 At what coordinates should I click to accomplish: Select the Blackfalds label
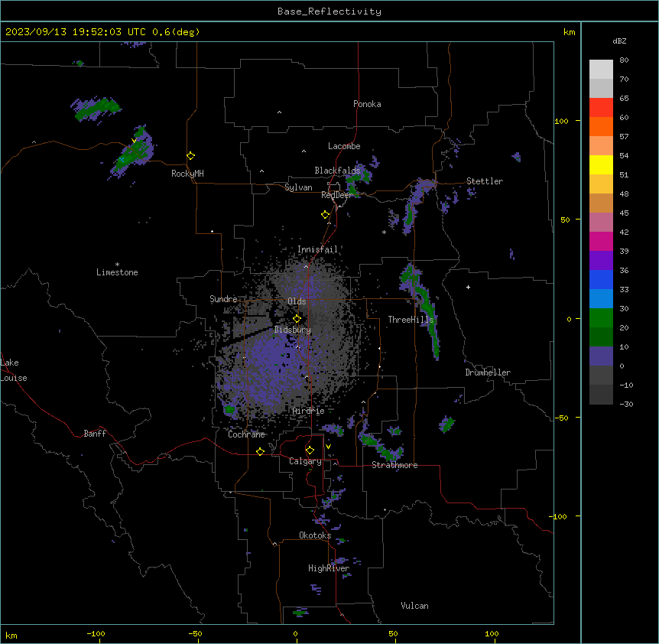click(x=337, y=171)
